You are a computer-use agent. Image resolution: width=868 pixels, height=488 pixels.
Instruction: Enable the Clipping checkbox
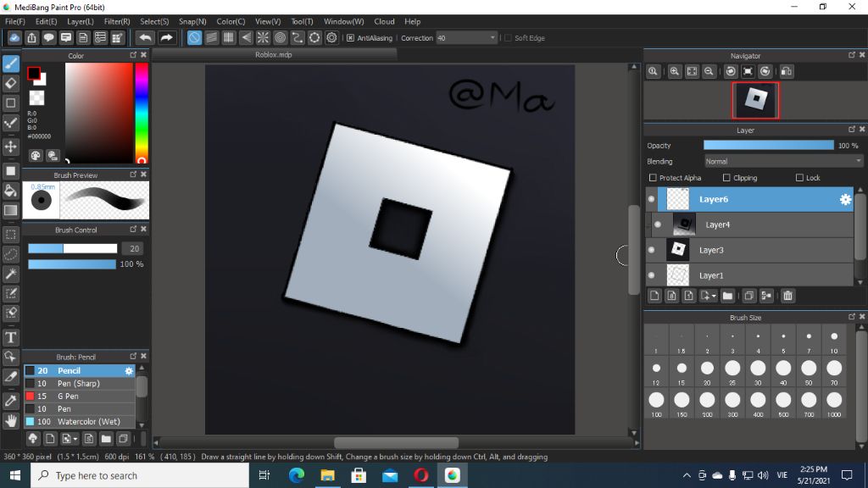726,177
